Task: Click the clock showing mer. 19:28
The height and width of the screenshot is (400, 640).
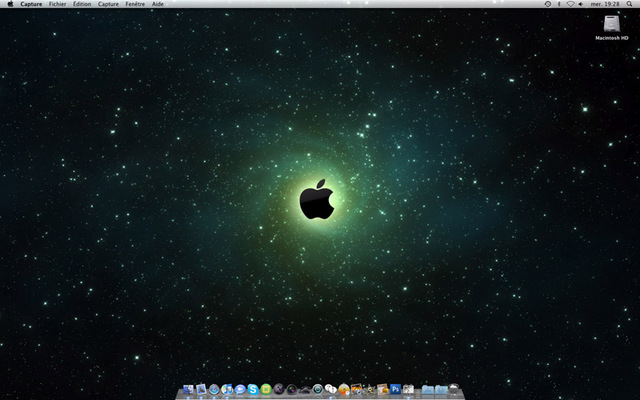Action: pyautogui.click(x=605, y=4)
